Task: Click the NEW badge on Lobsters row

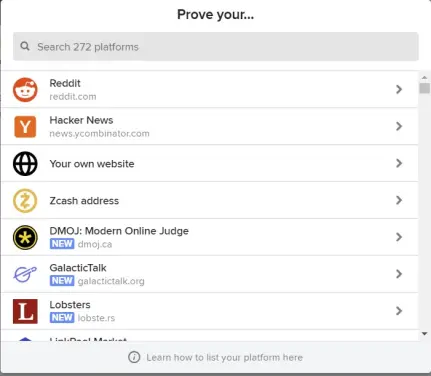Action: [x=62, y=318]
